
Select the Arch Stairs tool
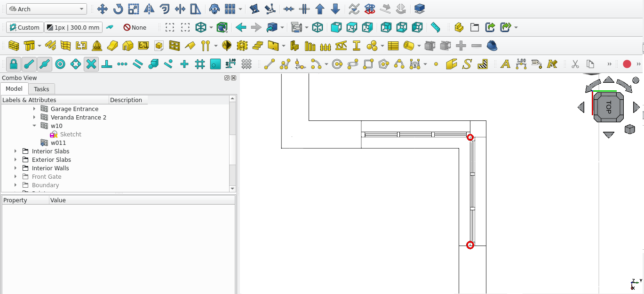click(x=258, y=46)
